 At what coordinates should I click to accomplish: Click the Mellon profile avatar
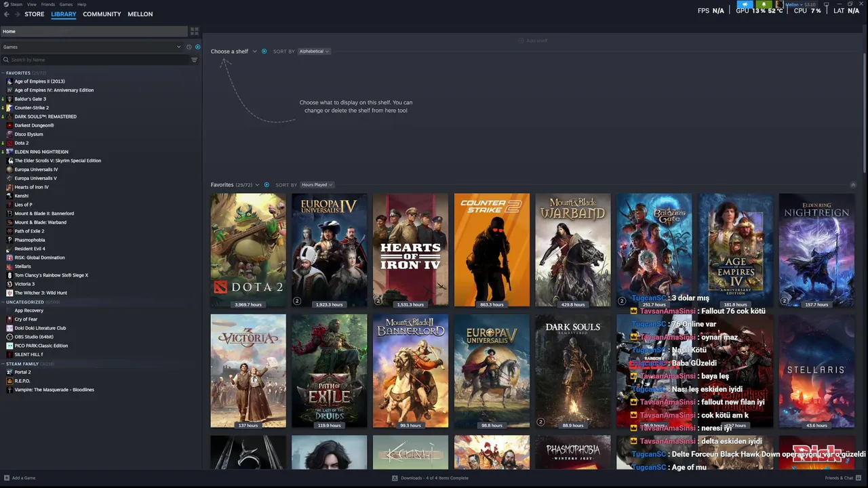(779, 4)
